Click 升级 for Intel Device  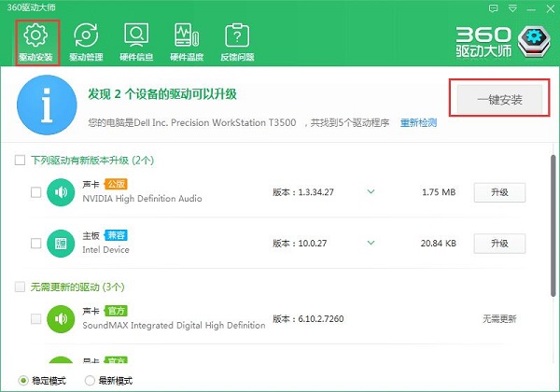499,244
